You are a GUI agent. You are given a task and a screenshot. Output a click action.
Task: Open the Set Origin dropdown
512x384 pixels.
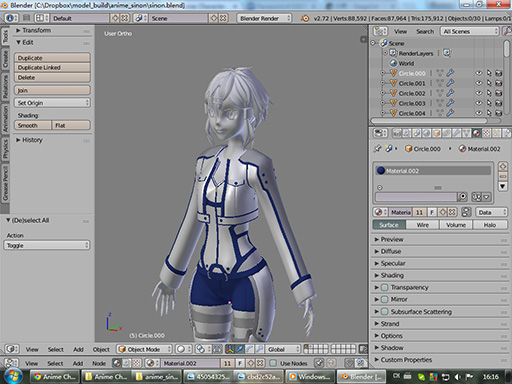(x=52, y=103)
